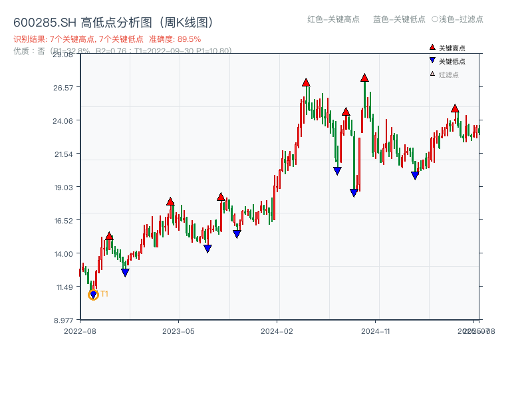Screen dimensions: 532x399
Task: Click the 26.57 y-axis label
Action: click(63, 88)
